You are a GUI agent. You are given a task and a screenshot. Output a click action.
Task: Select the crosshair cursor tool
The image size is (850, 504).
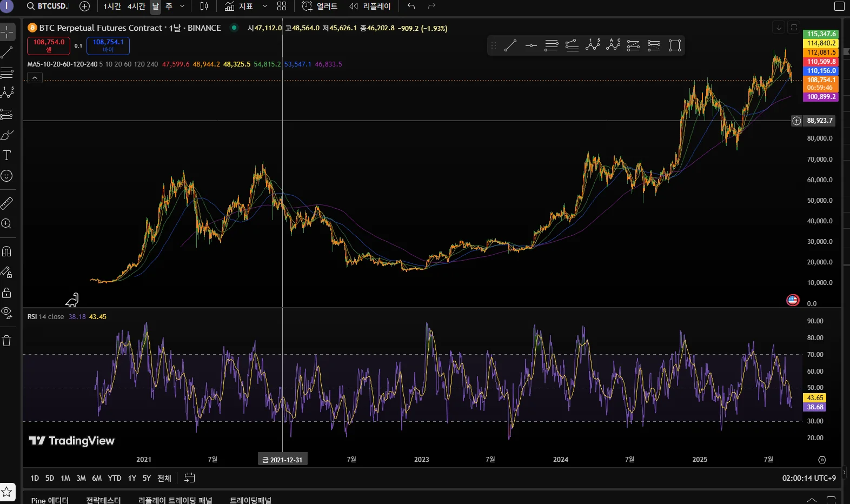tap(7, 32)
